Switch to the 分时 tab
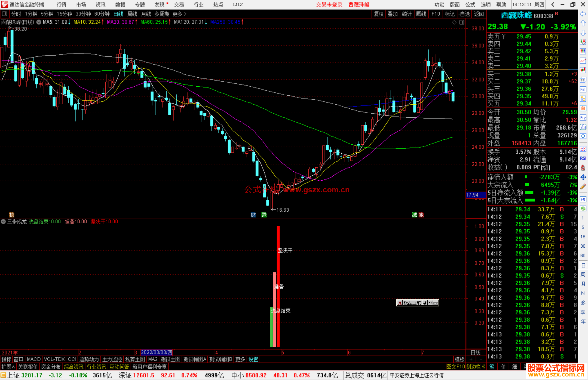Image resolution: width=588 pixels, height=380 pixels. [x=16, y=14]
